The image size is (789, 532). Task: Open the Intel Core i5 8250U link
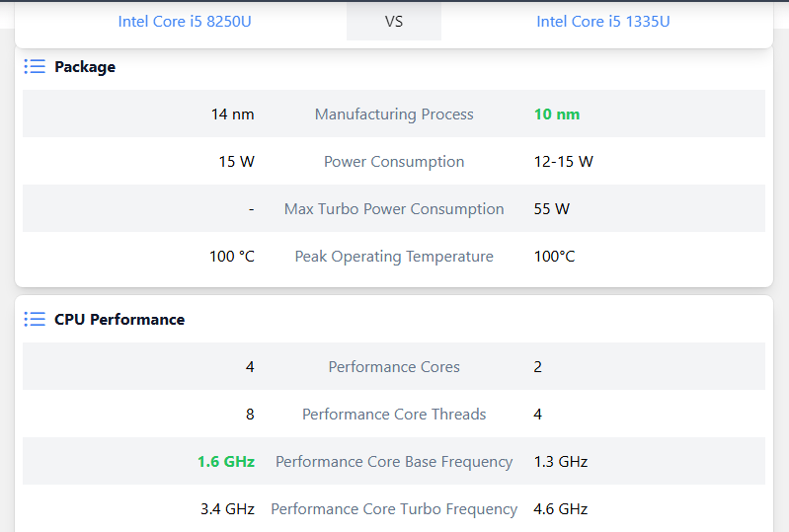coord(185,22)
